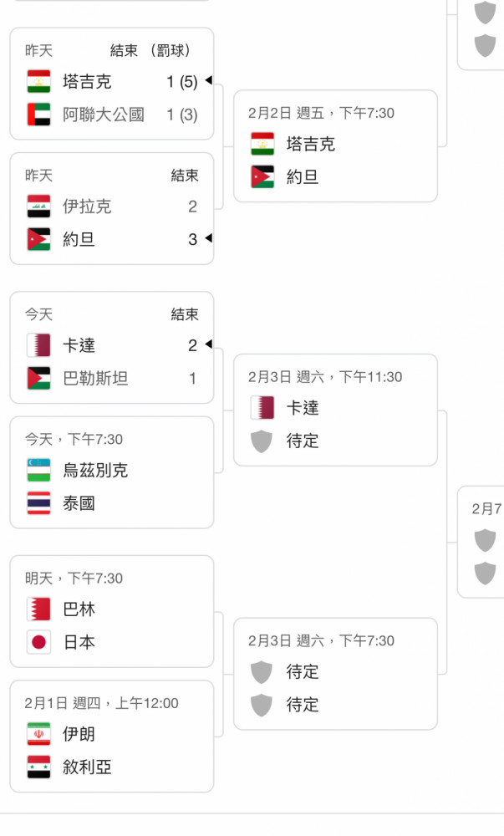Click Qatar flag in match against Palestine
504x836 pixels.
(x=39, y=345)
